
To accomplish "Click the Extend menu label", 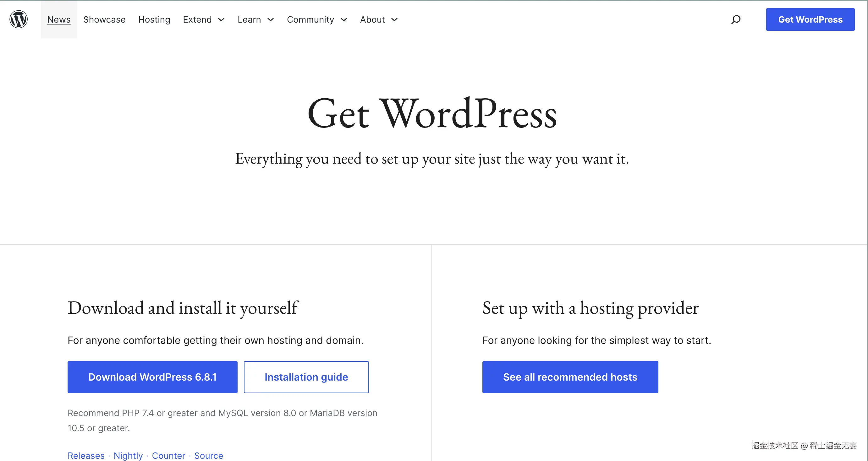I will coord(197,19).
